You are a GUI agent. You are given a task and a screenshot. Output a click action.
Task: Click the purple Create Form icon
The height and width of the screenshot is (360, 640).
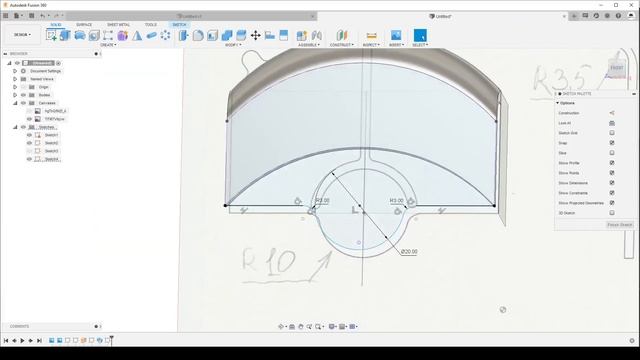pyautogui.click(x=122, y=36)
